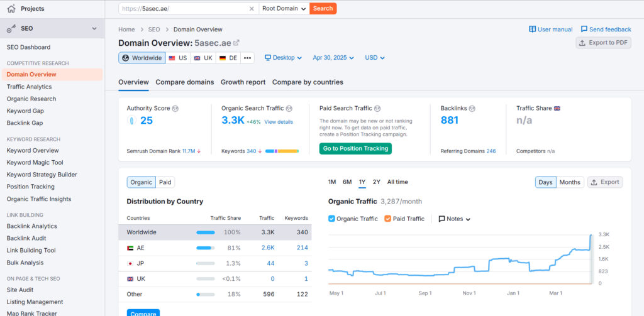Click the red down arrow beside Keywords 340

(x=260, y=151)
